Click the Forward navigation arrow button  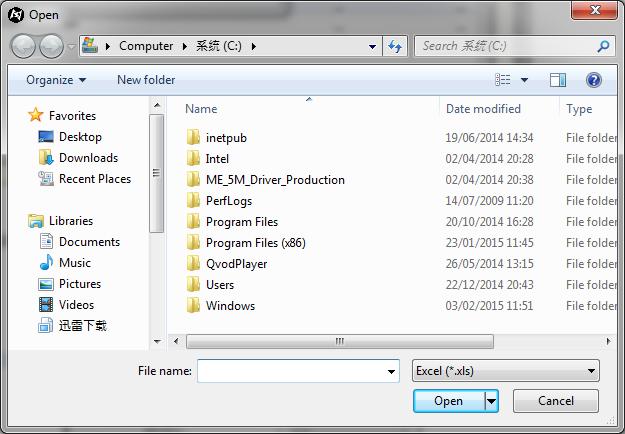pos(51,46)
